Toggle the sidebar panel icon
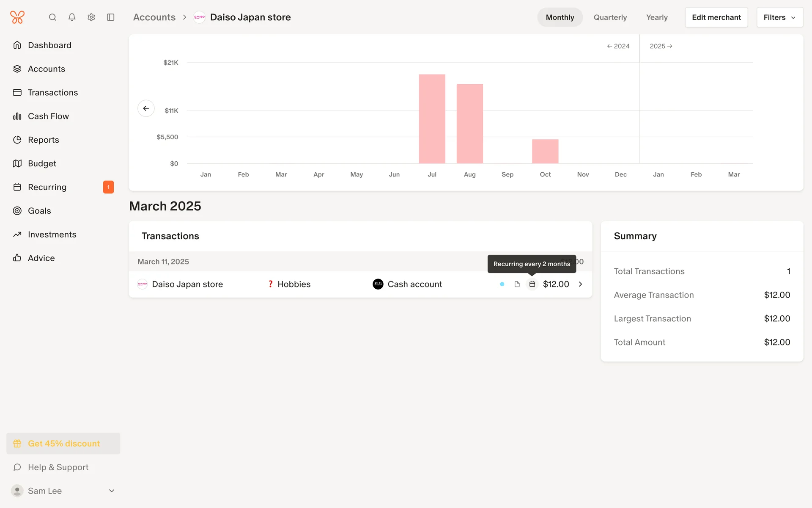Screen dimensions: 812x508 (x=111, y=17)
